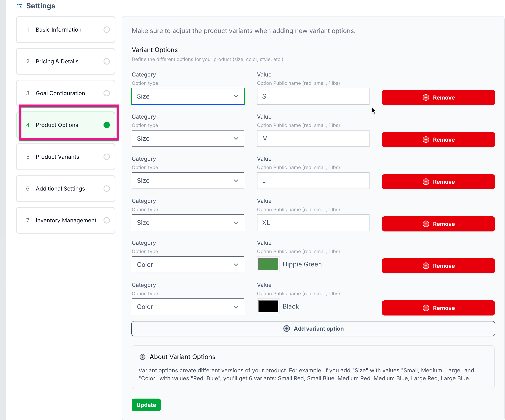Expand the Size category dropdown for value L
The height and width of the screenshot is (420, 505).
188,180
